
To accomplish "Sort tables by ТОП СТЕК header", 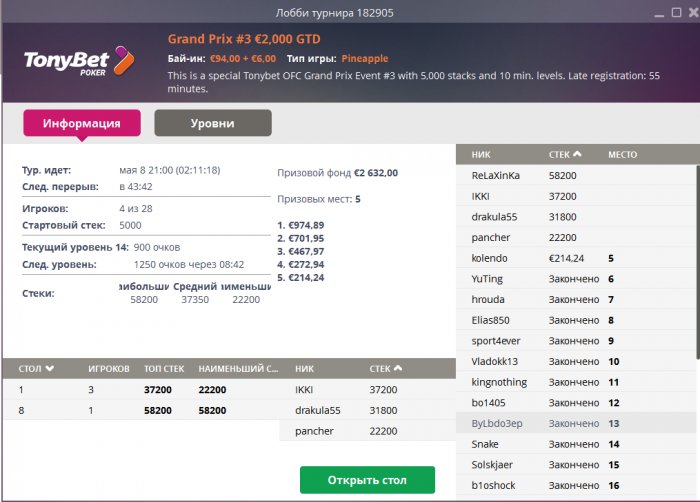I will (x=165, y=369).
